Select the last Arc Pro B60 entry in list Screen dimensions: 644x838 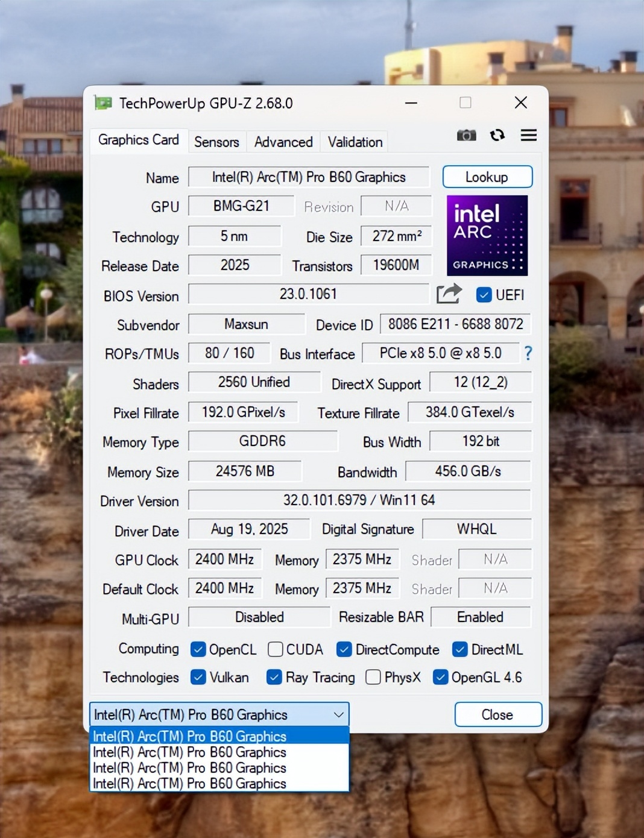[219, 784]
